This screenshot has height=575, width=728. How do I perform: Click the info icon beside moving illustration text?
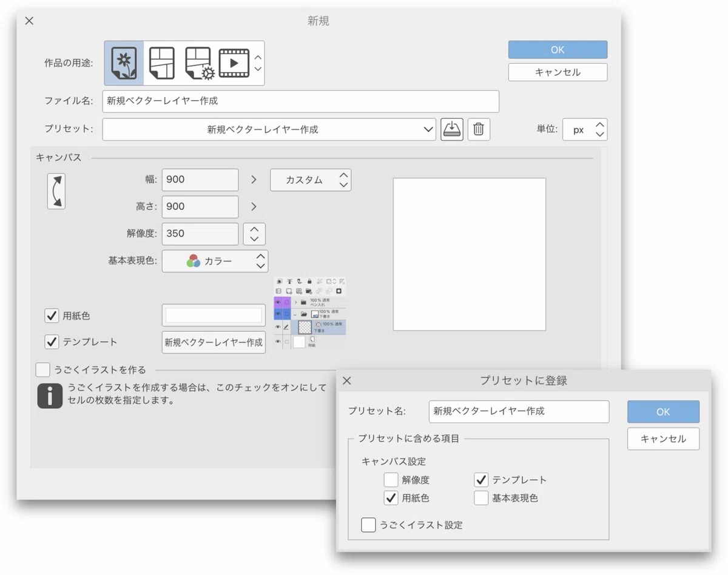(50, 395)
